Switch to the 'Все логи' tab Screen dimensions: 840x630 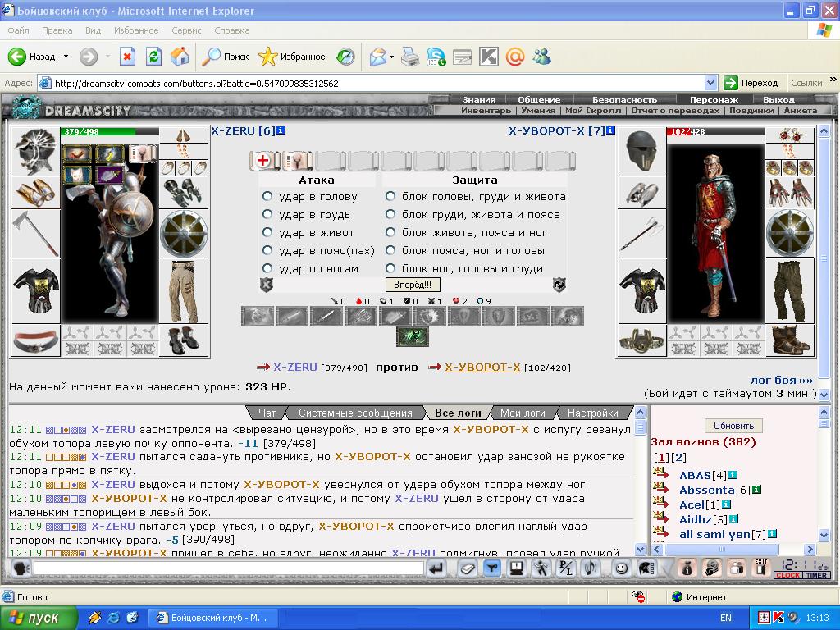click(x=458, y=413)
